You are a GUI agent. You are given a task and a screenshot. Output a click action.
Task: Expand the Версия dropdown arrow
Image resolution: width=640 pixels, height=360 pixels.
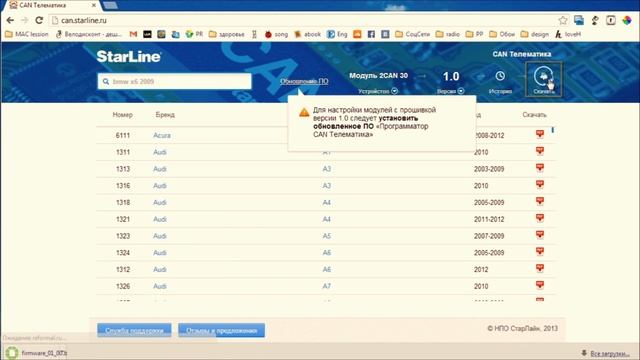(461, 91)
